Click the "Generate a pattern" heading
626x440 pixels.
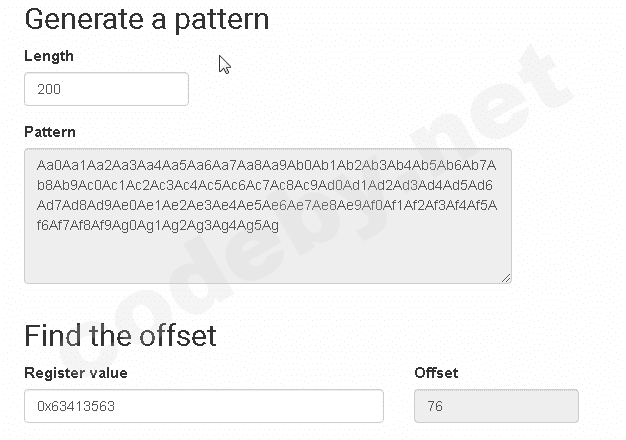pyautogui.click(x=146, y=19)
